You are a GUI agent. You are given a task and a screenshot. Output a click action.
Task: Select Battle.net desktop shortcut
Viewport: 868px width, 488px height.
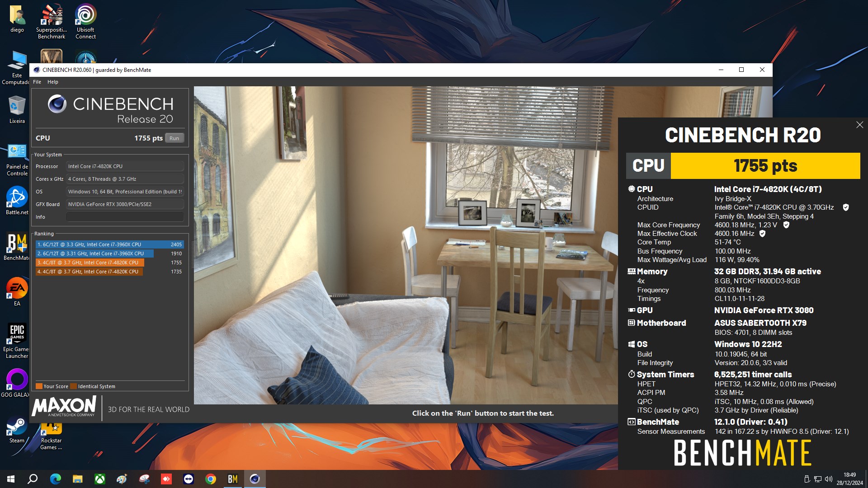coord(17,201)
